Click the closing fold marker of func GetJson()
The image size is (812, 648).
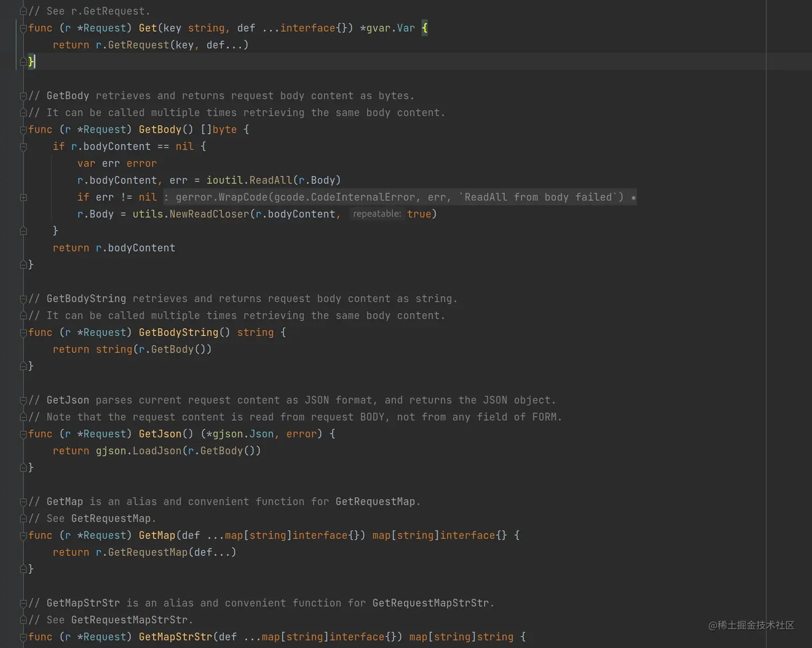pyautogui.click(x=23, y=468)
